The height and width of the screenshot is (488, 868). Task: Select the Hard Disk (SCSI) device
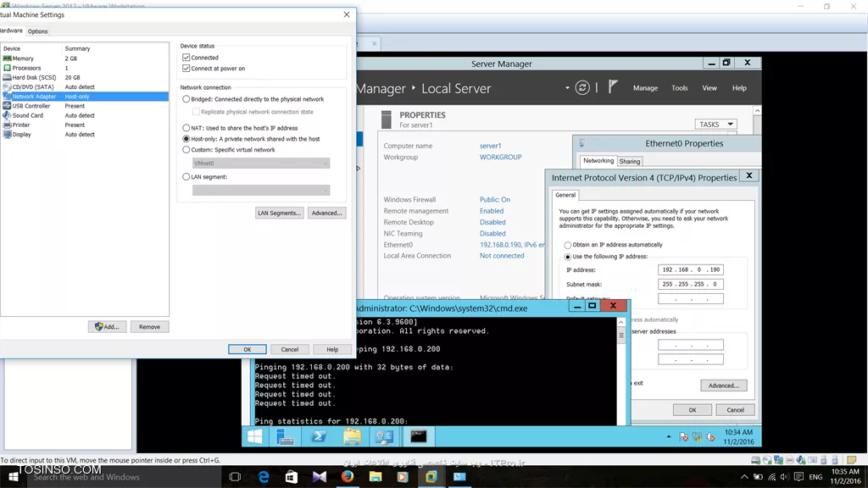[85, 77]
